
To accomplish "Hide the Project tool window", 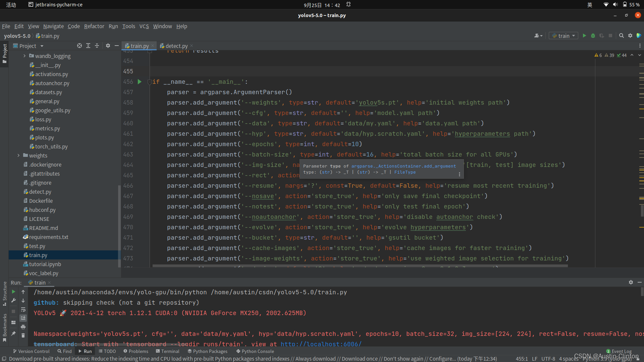I will [117, 46].
